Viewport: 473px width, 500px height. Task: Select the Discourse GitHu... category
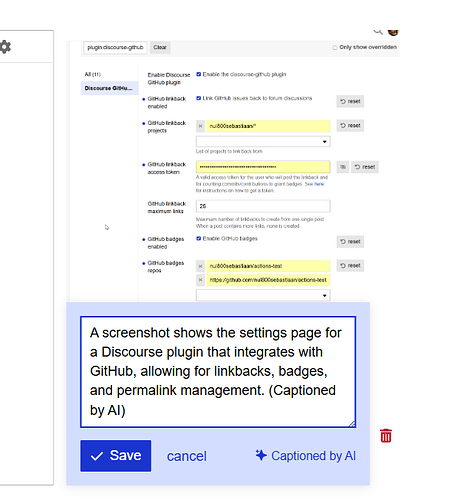(x=109, y=88)
